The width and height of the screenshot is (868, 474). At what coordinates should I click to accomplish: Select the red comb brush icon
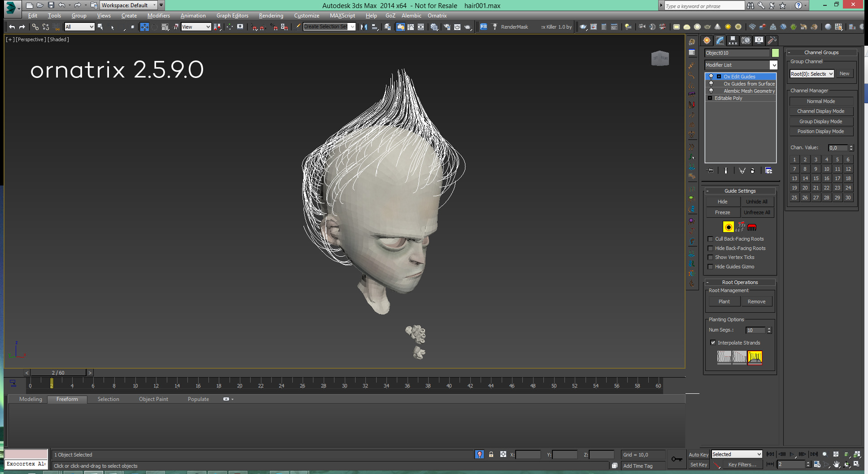(752, 227)
